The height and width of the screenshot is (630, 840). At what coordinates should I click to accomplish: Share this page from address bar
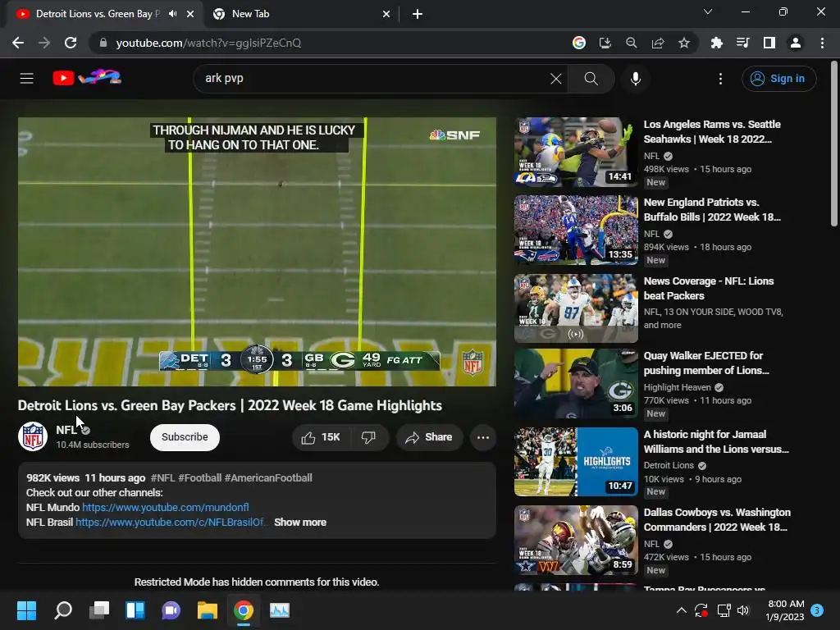(x=658, y=43)
